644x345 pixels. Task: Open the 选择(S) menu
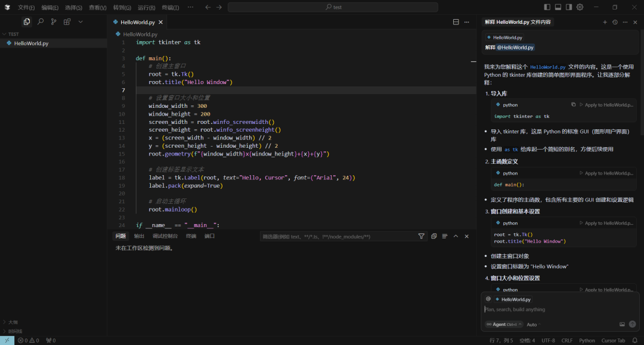73,7
